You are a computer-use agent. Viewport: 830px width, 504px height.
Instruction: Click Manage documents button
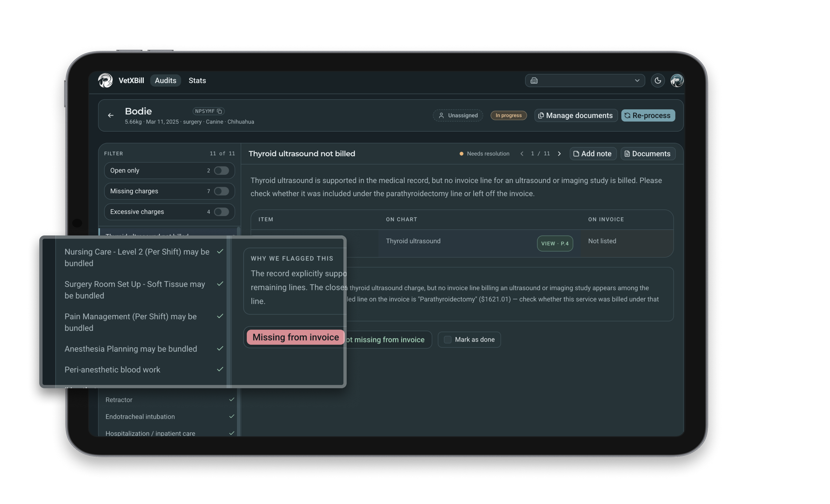click(x=576, y=115)
